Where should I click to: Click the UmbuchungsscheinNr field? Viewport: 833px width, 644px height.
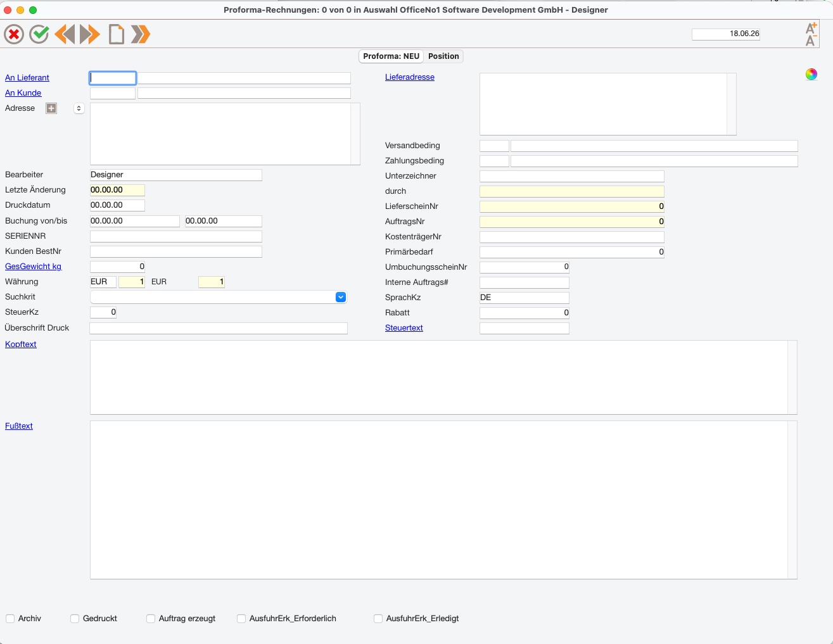tap(525, 267)
